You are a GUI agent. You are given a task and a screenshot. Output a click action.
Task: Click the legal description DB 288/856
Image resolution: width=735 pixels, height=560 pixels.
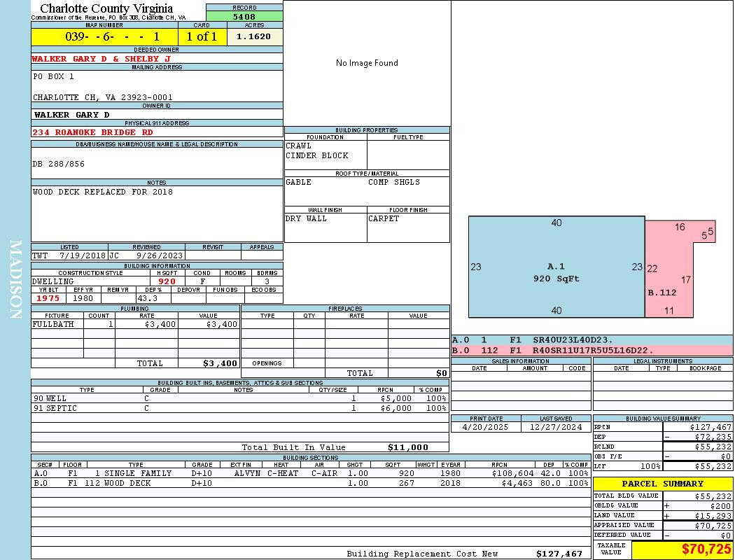pyautogui.click(x=59, y=164)
